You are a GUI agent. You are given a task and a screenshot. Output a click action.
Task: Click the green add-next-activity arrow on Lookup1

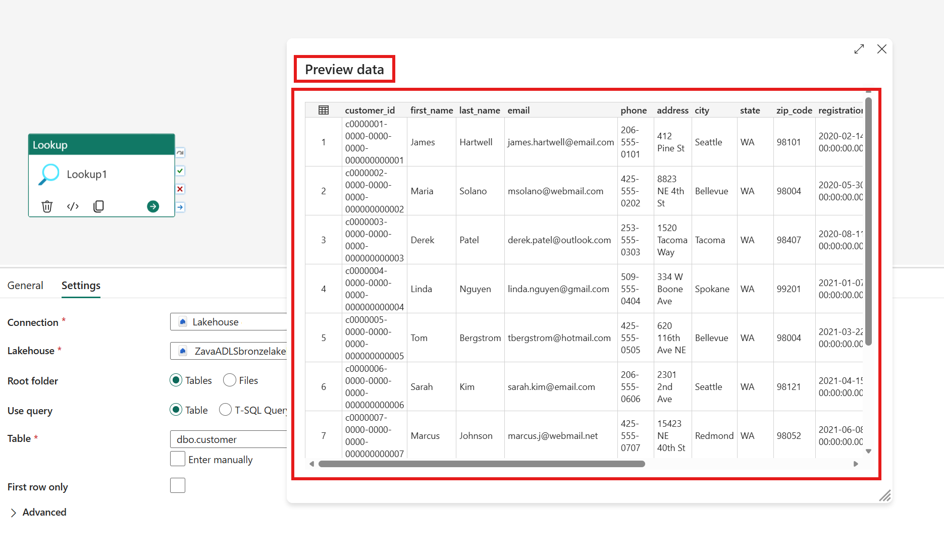[153, 206]
